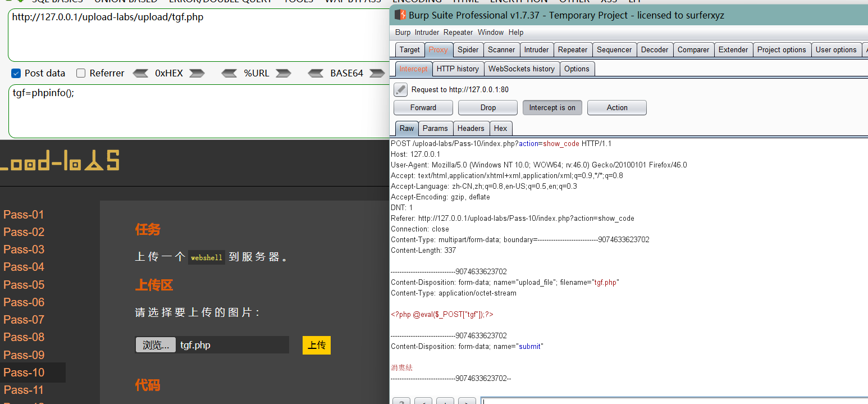Click the HackBar URL text box
Image resolution: width=868 pixels, height=404 pixels.
point(198,35)
